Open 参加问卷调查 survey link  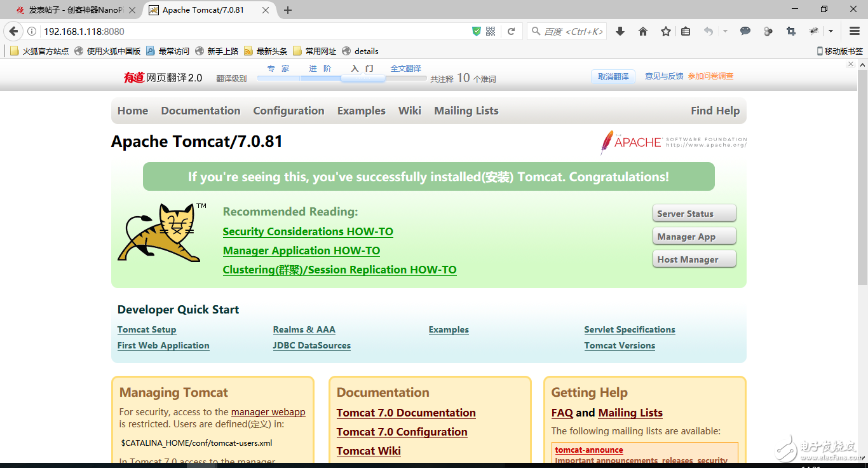[710, 76]
